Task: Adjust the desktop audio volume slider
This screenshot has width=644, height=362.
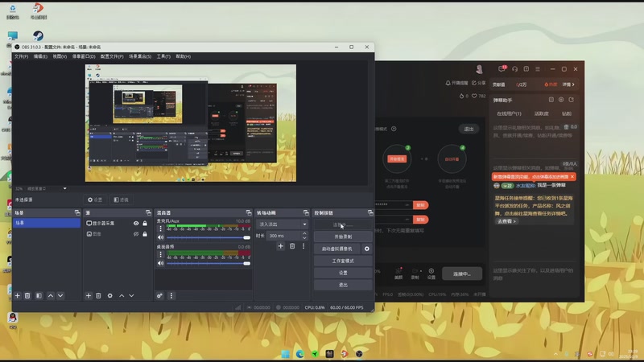Action: click(208, 264)
